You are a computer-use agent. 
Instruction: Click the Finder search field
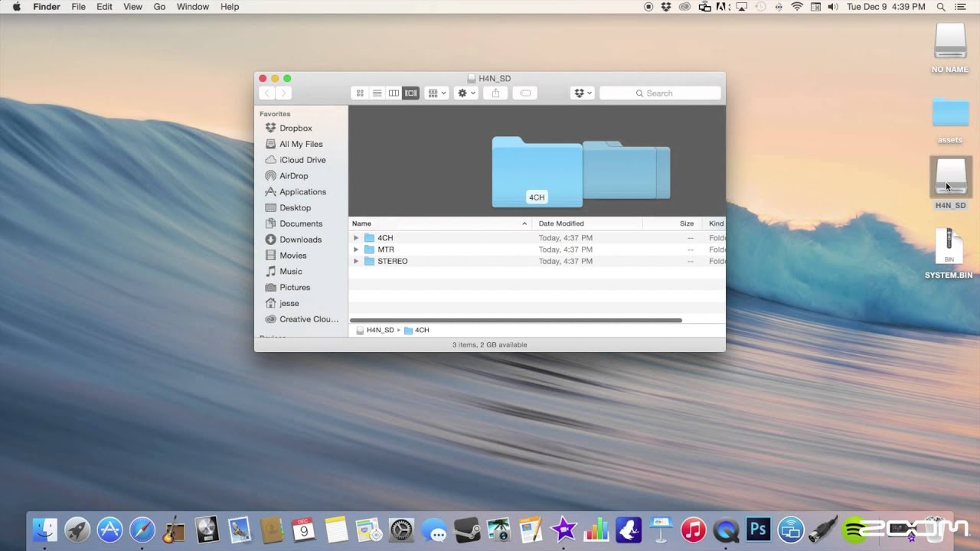click(x=660, y=93)
